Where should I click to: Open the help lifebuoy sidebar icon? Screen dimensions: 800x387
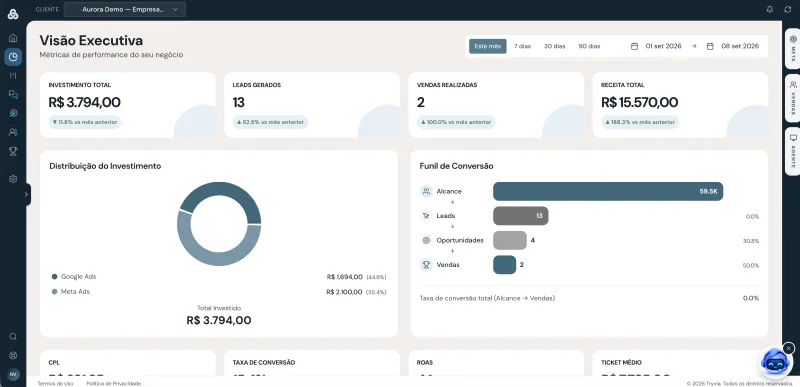(13, 355)
